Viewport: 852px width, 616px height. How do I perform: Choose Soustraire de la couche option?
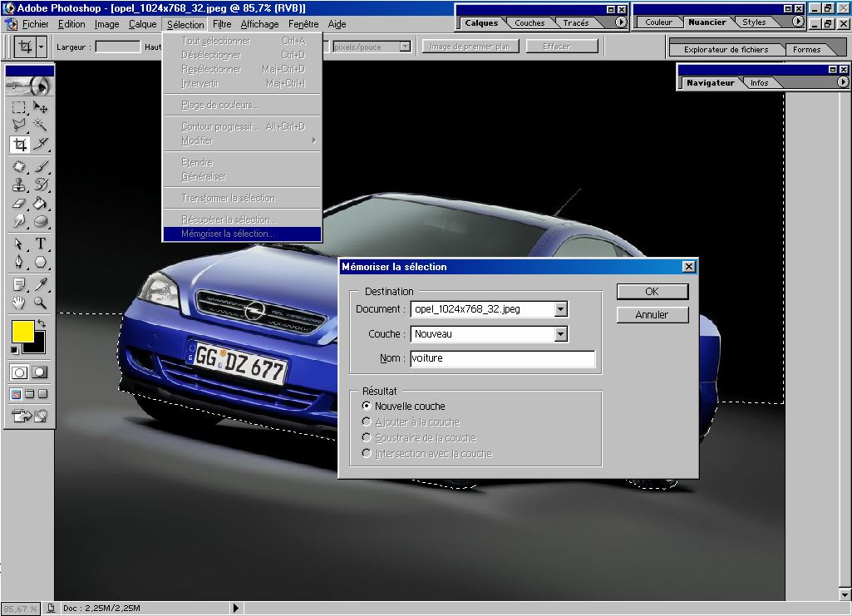pos(367,438)
